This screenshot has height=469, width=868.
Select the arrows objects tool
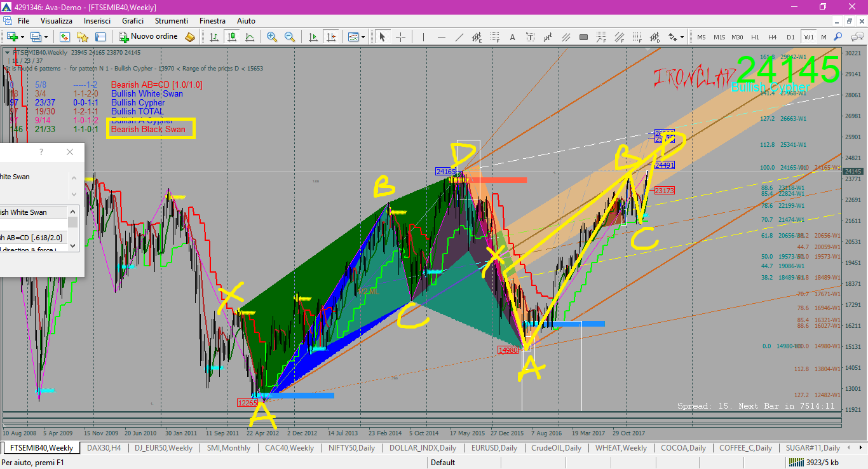[x=672, y=37]
